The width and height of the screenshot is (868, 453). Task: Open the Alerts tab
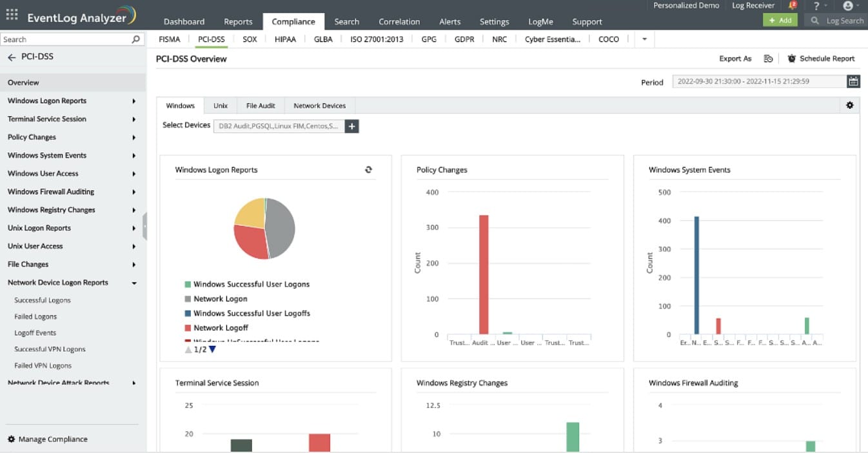[x=450, y=21]
